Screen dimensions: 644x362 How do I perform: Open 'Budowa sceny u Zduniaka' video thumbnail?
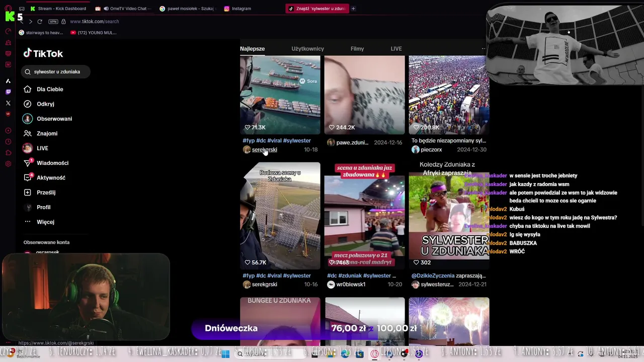click(x=280, y=216)
